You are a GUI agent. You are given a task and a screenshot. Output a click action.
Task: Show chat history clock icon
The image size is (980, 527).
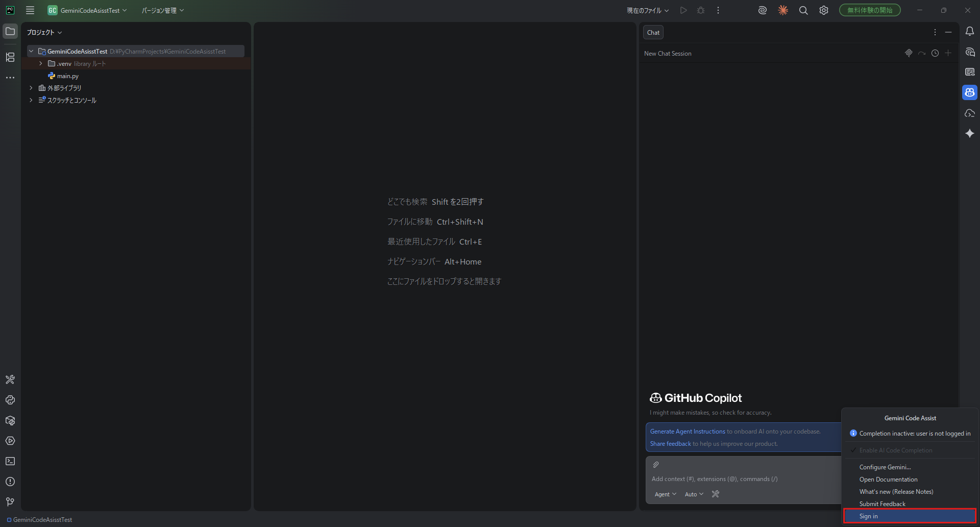coord(935,53)
